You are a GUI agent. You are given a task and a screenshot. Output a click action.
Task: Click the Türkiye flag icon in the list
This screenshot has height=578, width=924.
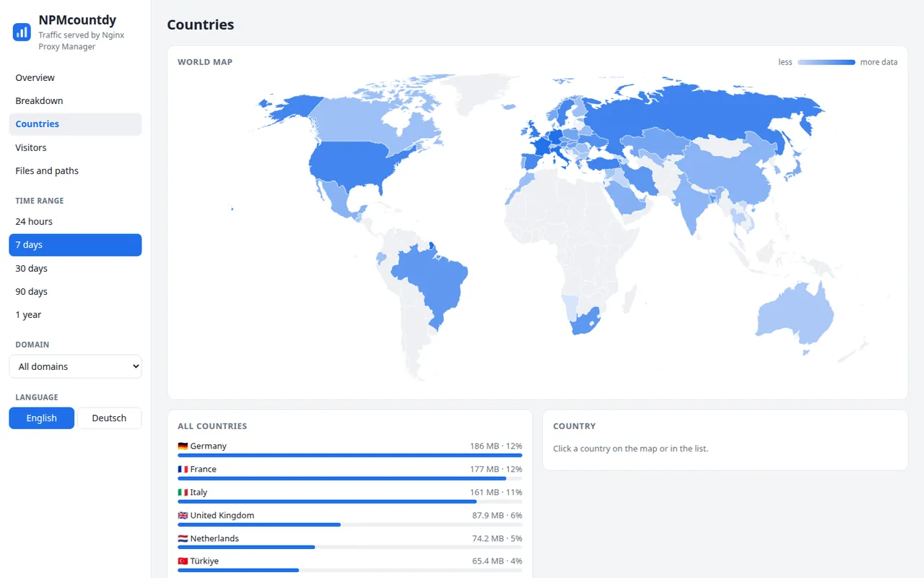pyautogui.click(x=183, y=561)
